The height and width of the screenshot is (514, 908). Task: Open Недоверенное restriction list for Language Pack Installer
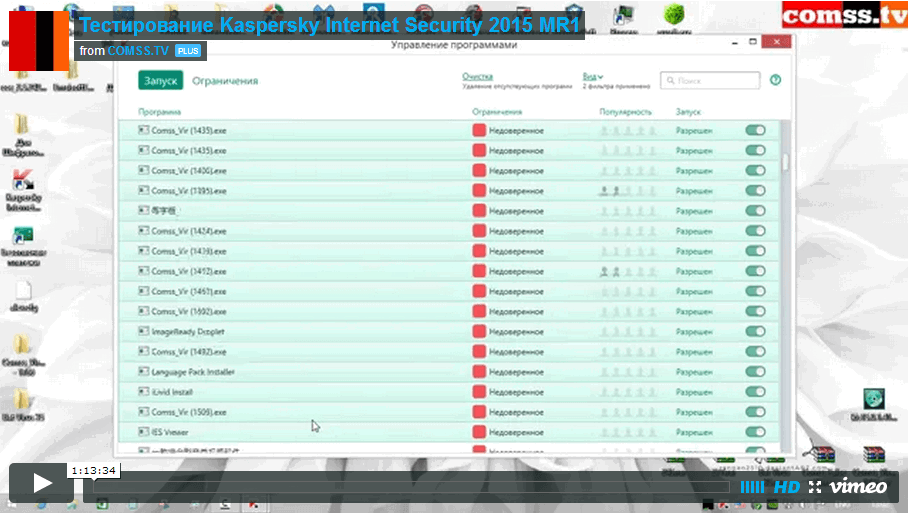tap(516, 372)
